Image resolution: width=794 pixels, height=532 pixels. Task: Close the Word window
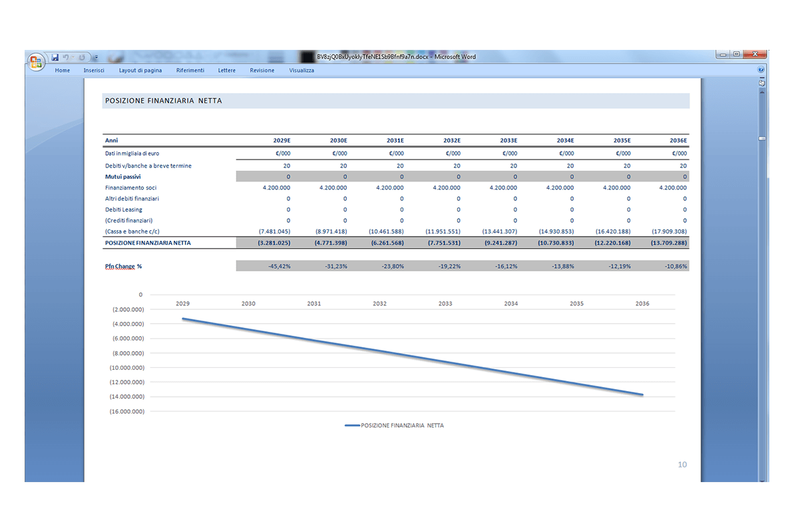[x=755, y=54]
